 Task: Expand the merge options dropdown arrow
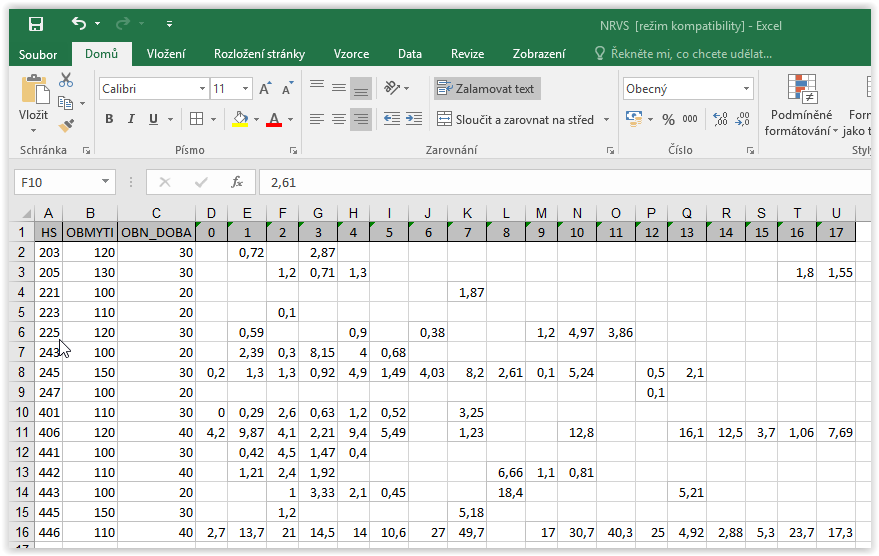[606, 119]
